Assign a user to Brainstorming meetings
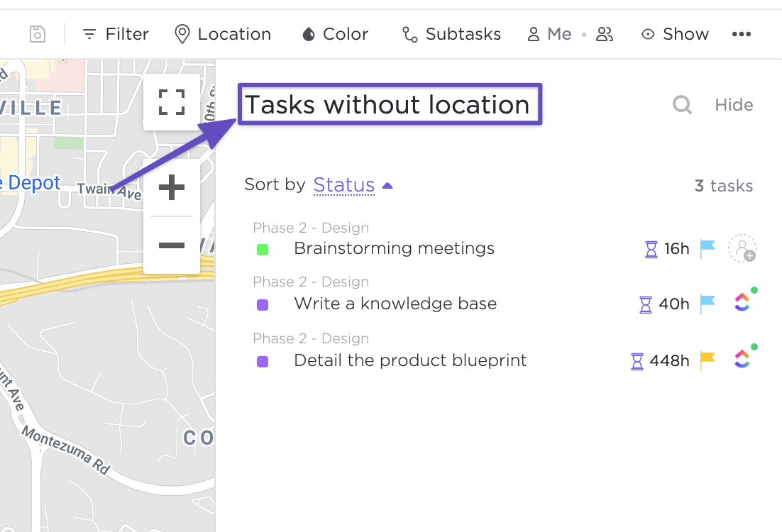 pos(742,248)
